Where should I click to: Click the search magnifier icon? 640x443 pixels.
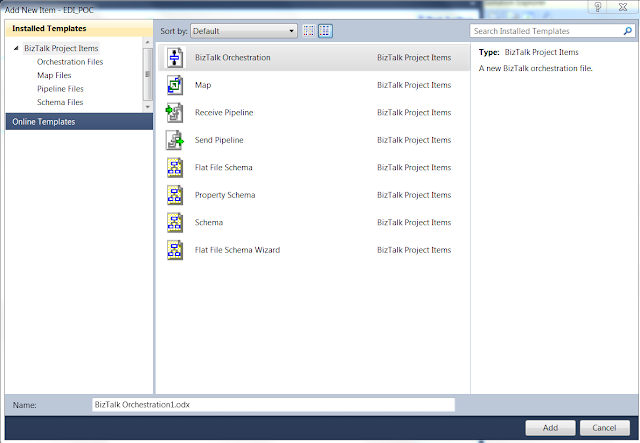(628, 31)
